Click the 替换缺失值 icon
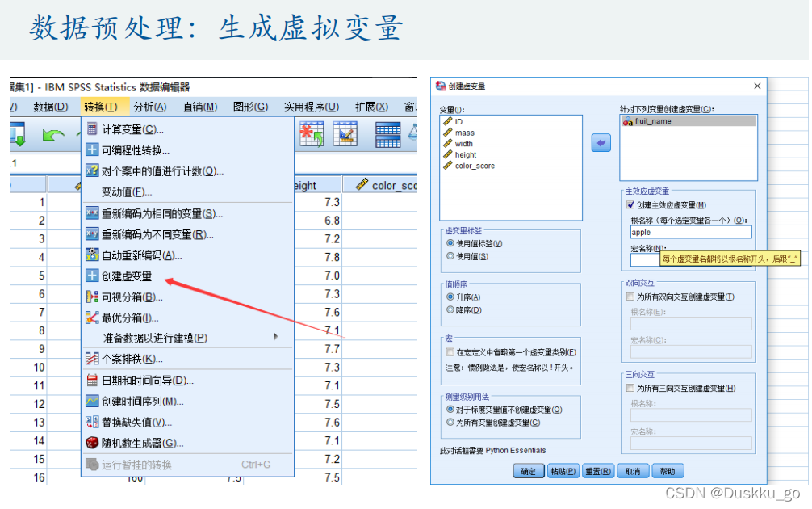 (92, 422)
